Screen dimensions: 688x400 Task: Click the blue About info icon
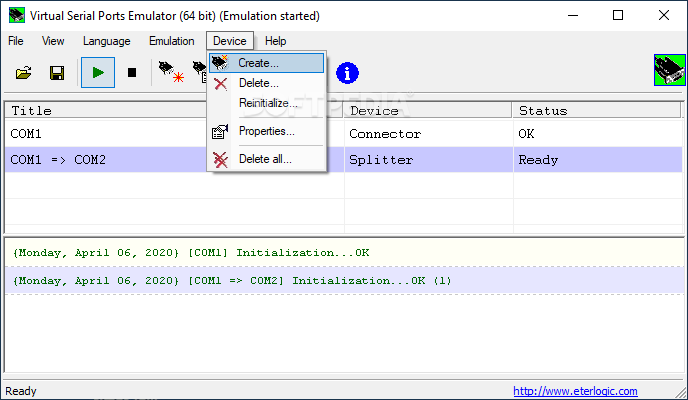click(x=348, y=73)
